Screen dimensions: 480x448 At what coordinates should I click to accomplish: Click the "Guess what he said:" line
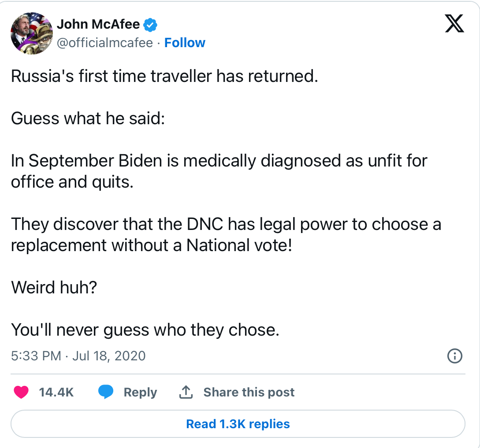coord(88,118)
